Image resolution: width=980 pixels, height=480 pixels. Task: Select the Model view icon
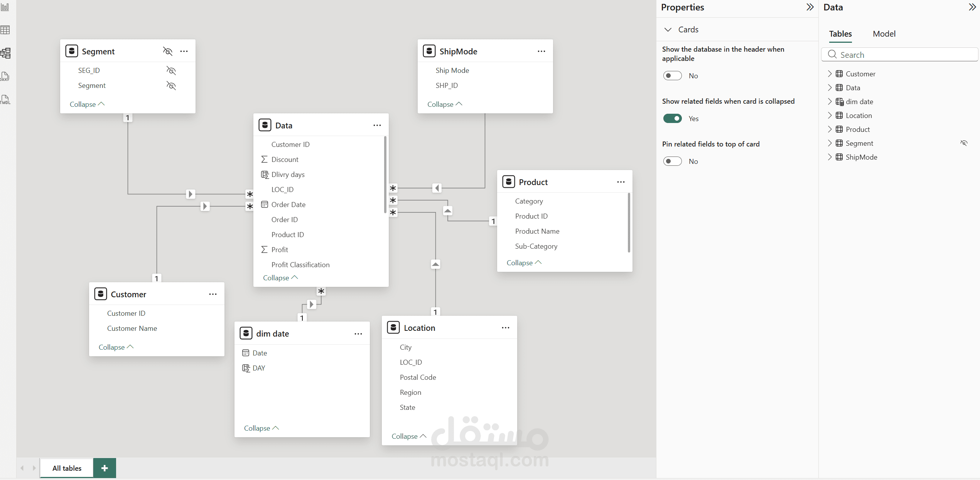(x=5, y=53)
